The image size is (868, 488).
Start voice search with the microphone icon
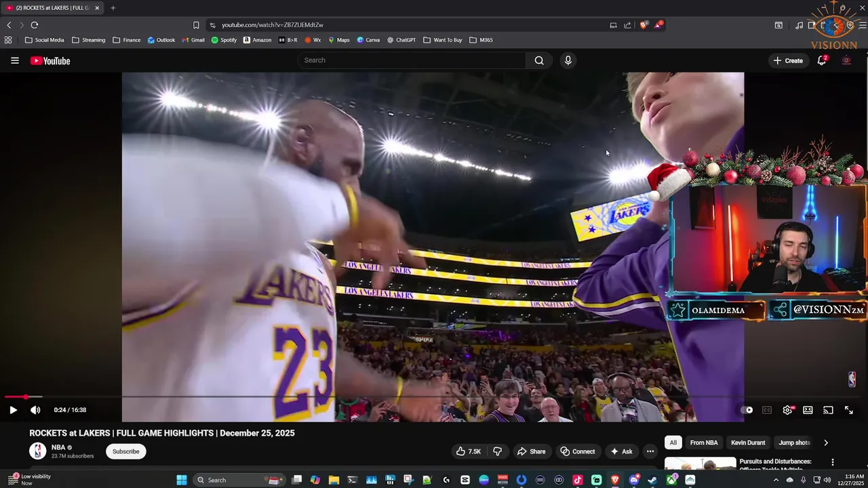pos(568,60)
